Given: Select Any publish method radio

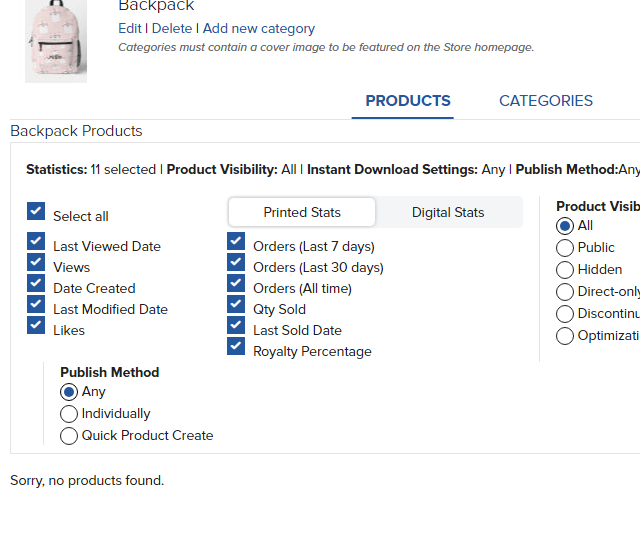Looking at the screenshot, I should coord(69,392).
